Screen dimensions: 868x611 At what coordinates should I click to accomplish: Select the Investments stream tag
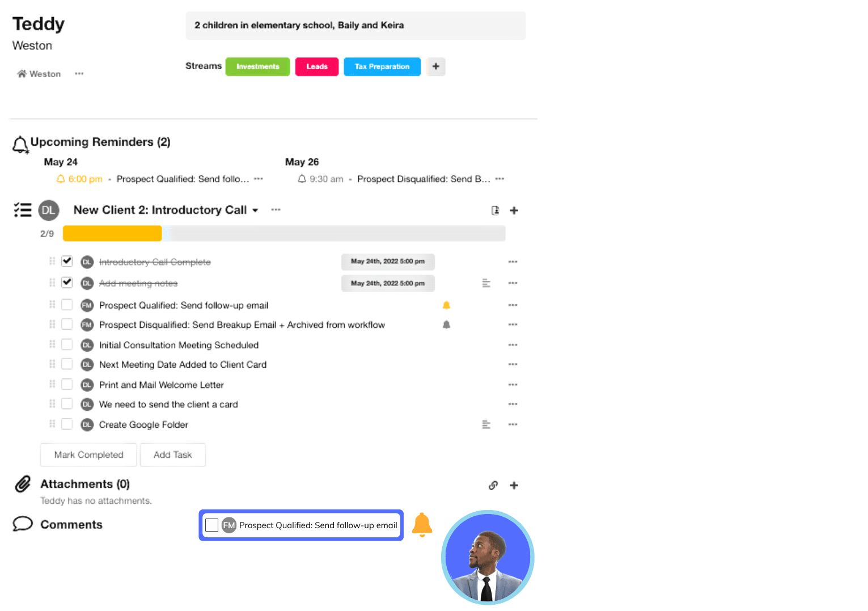[x=257, y=66]
